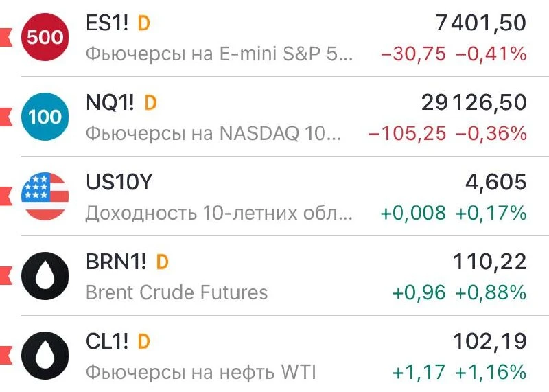Click the red flag beside CL1!
Image resolution: width=549 pixels, height=392 pixels.
pos(6,356)
